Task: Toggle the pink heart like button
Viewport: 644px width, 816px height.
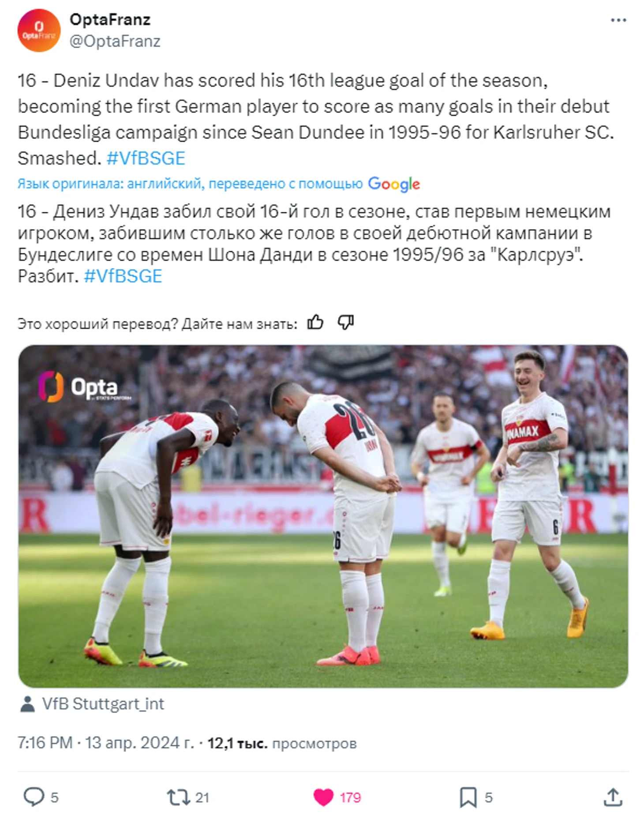Action: click(x=323, y=797)
